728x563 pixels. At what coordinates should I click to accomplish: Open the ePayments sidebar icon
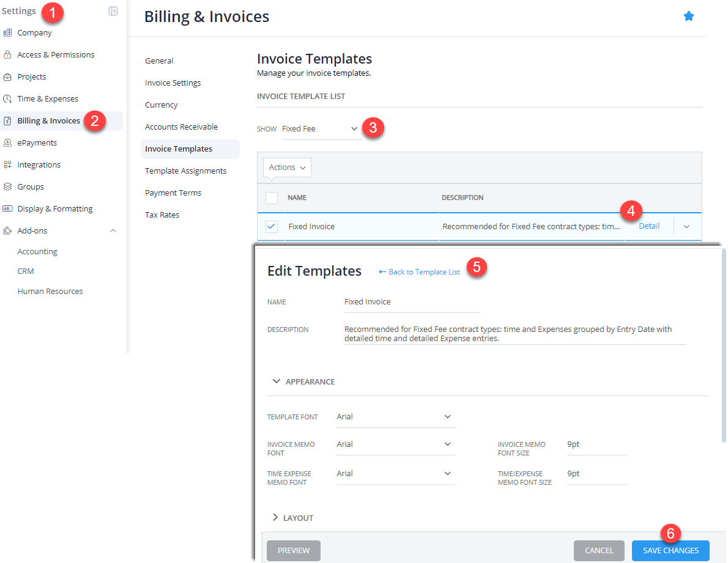pyautogui.click(x=8, y=142)
